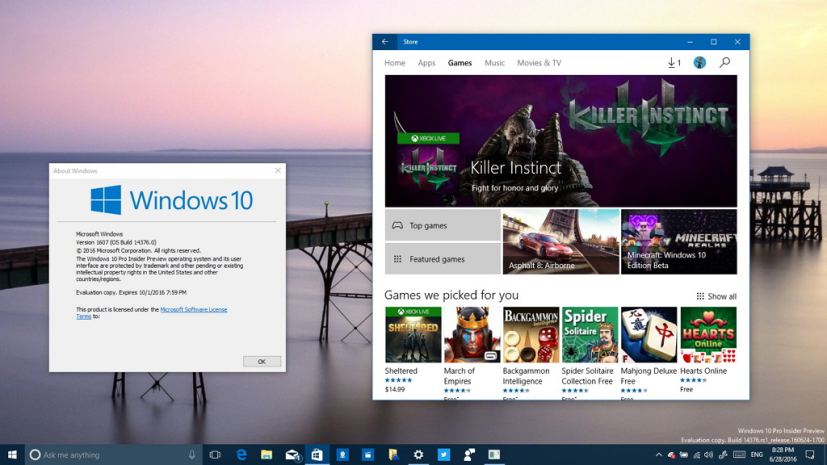Screen dimensions: 827x465
Task: Click the Featured games button
Action: pyautogui.click(x=443, y=259)
